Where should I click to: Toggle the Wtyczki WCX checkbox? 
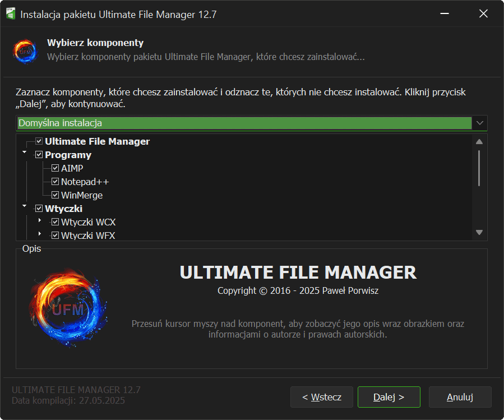(55, 222)
